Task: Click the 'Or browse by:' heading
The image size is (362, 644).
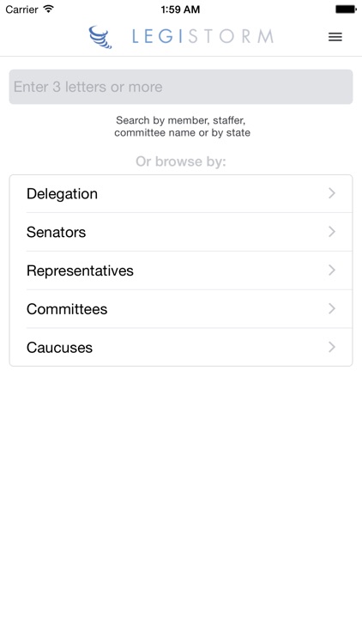Action: tap(181, 161)
